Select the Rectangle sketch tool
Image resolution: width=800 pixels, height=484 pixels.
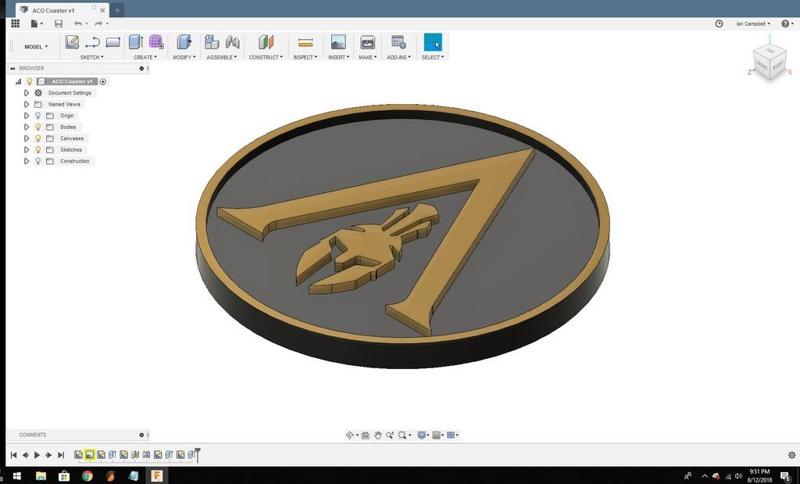(x=113, y=42)
